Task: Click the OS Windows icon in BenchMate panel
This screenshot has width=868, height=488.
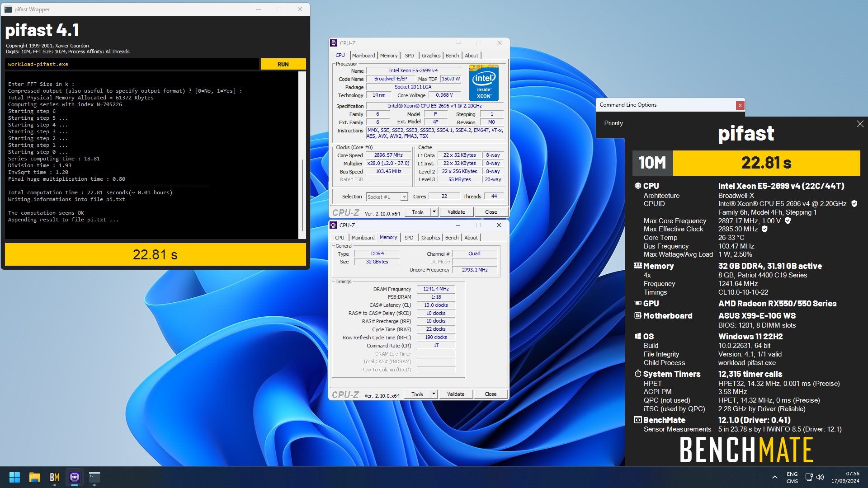Action: 638,336
